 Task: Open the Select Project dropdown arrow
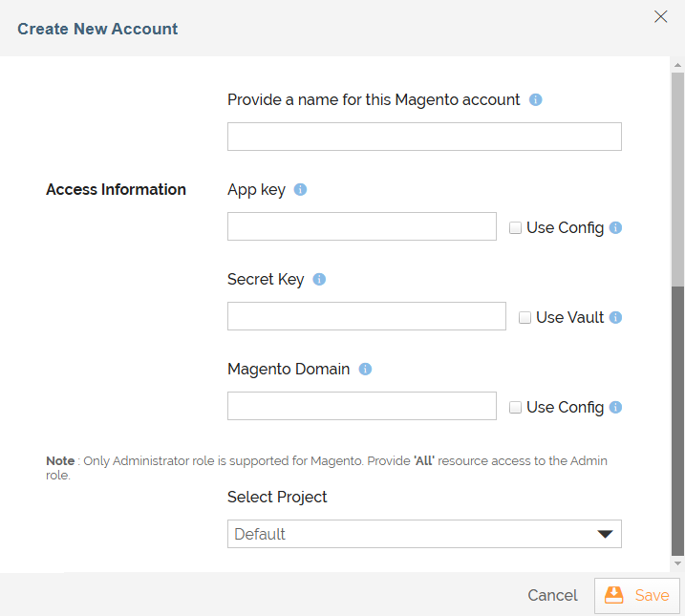[605, 534]
